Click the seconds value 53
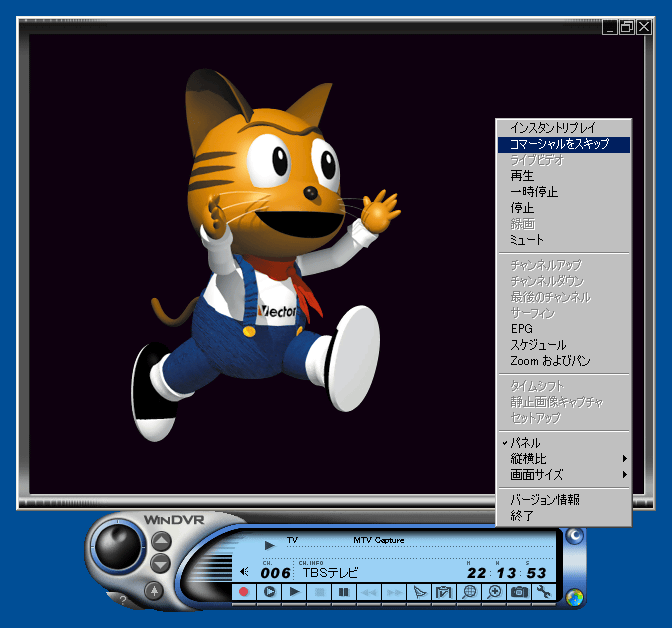The image size is (672, 628). [x=536, y=573]
